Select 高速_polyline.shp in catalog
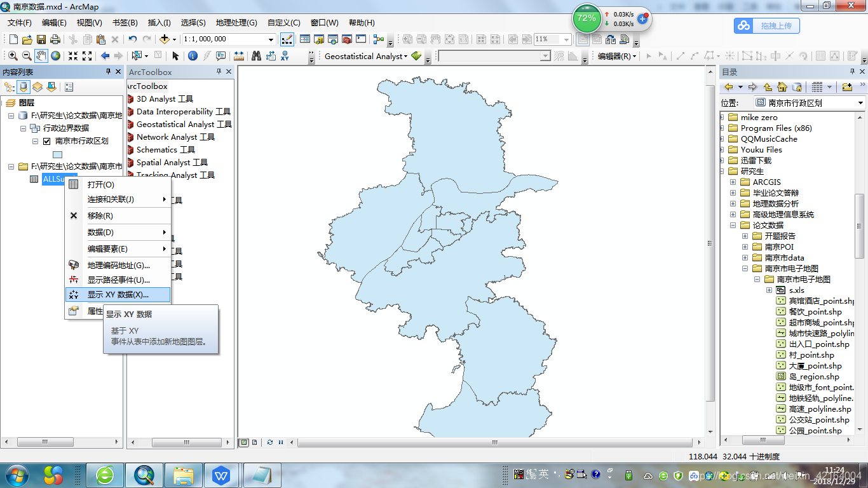Viewport: 868px width, 488px height. tap(820, 409)
